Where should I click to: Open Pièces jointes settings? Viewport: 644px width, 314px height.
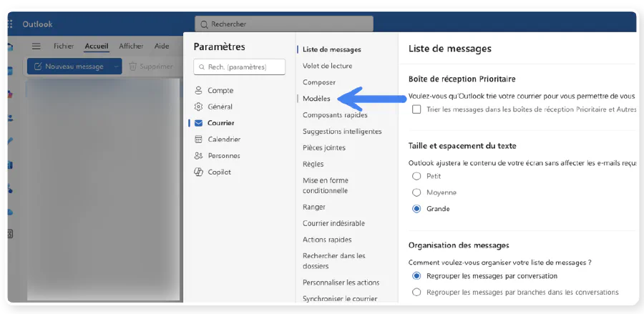pos(324,148)
